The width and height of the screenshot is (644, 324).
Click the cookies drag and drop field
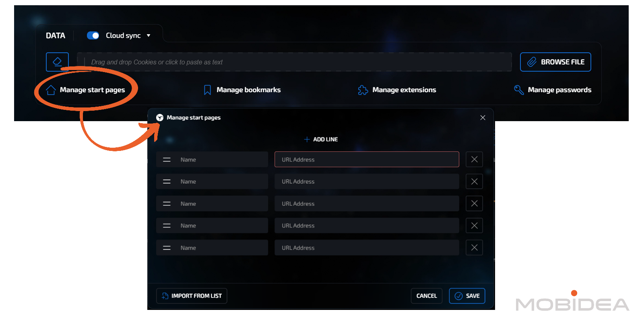click(294, 62)
